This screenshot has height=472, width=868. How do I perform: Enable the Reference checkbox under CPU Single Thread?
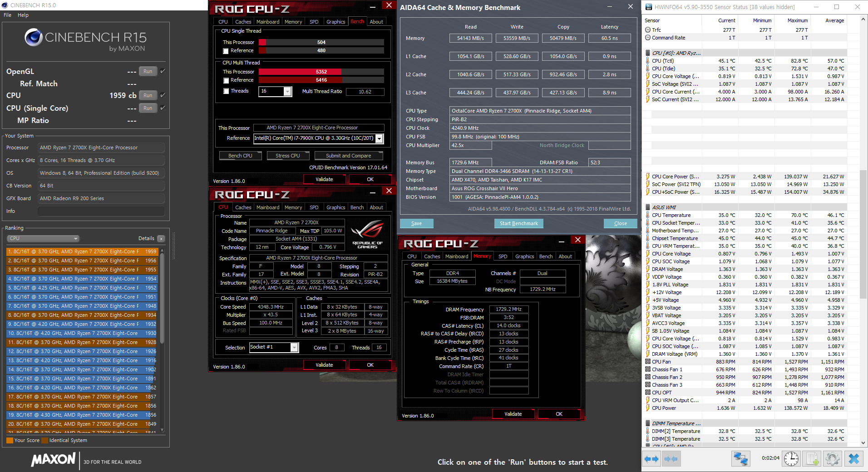coord(226,51)
